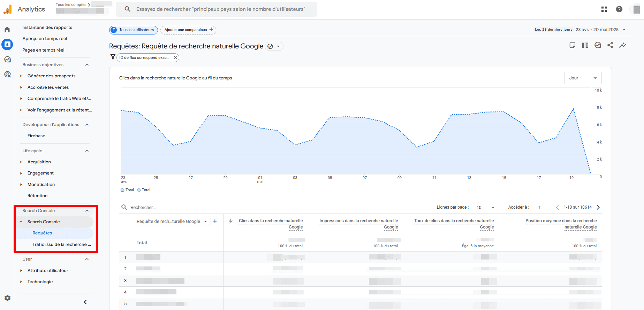Click the 'Accéder à' page number field
The height and width of the screenshot is (310, 644).
[x=539, y=208]
